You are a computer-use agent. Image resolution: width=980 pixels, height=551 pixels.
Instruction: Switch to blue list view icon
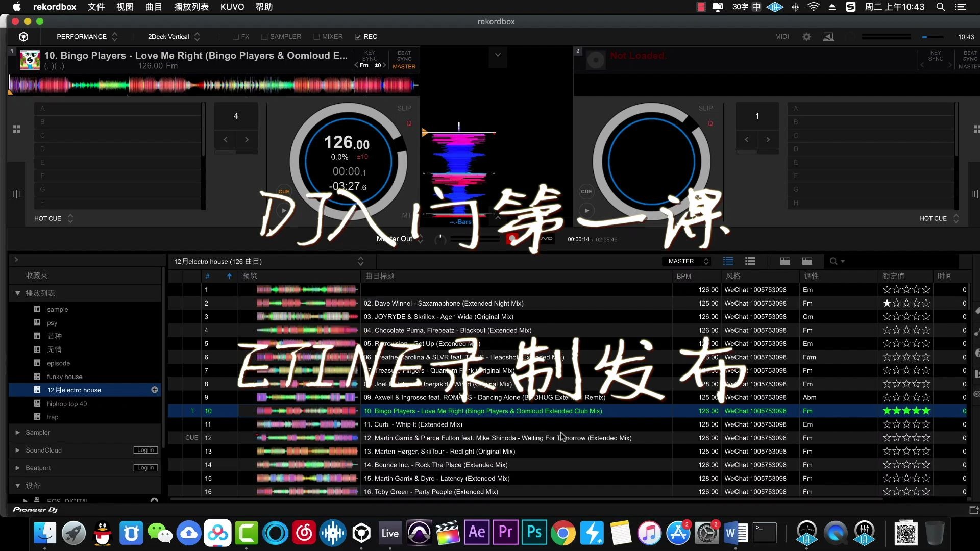pos(728,261)
